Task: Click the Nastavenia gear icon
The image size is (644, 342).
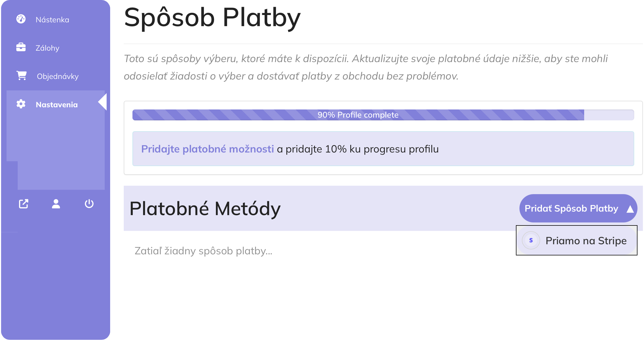Action: tap(21, 104)
